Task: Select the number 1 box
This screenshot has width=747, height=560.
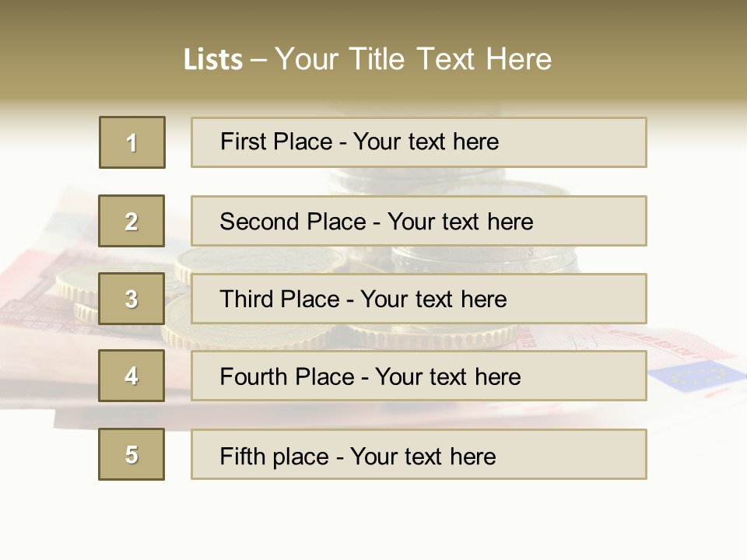Action: click(132, 142)
